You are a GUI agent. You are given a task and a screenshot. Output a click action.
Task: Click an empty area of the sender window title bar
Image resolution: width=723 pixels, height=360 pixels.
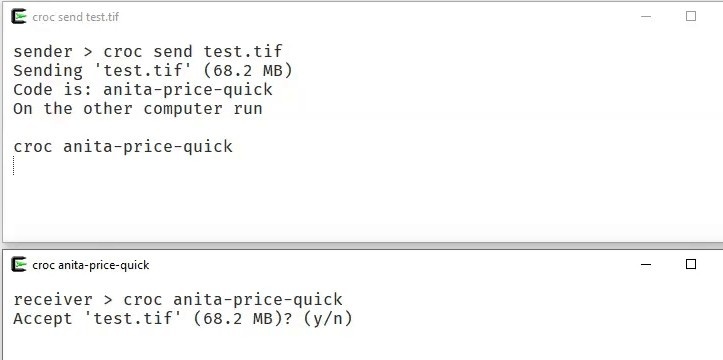[x=369, y=17]
